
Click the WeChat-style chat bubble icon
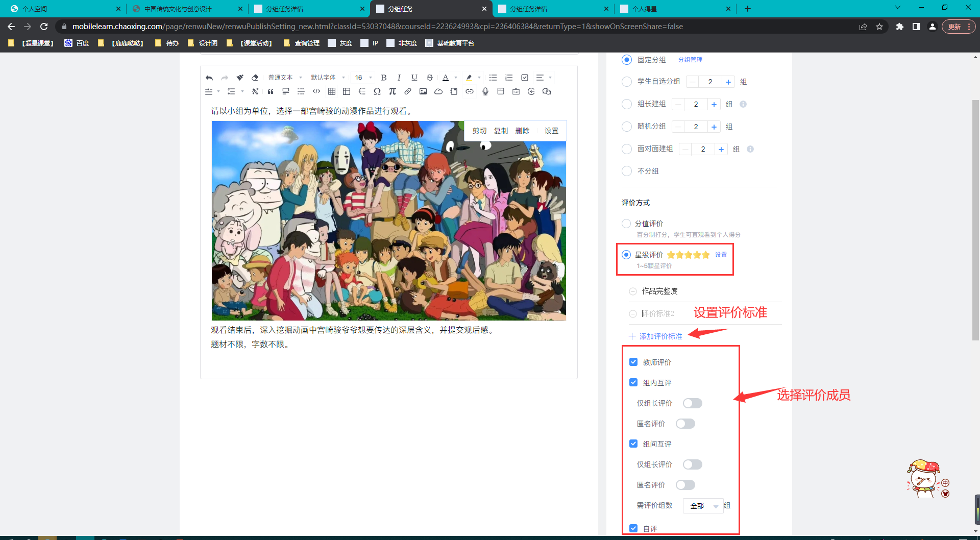pos(547,91)
